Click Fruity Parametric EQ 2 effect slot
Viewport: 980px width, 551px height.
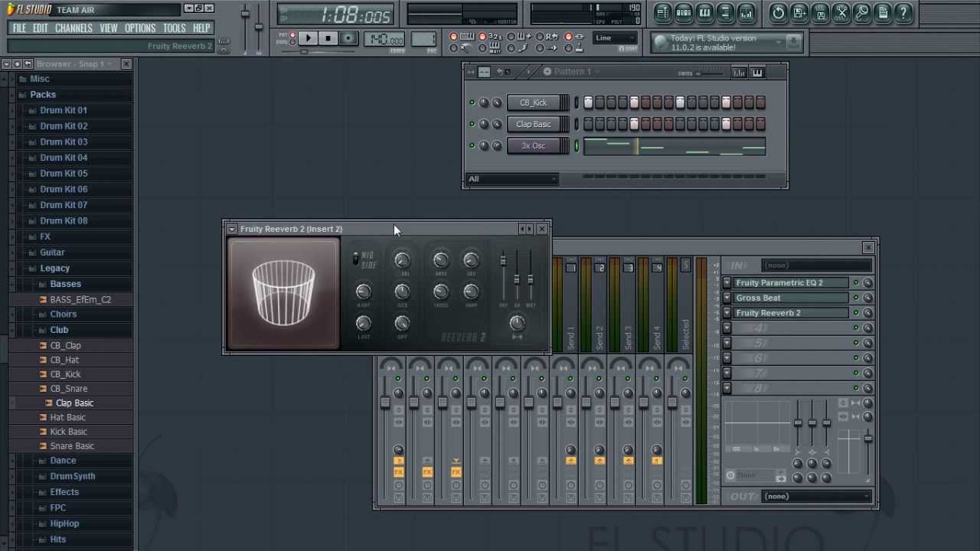(x=792, y=282)
